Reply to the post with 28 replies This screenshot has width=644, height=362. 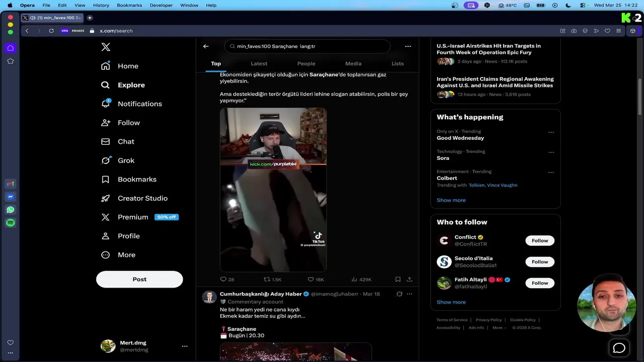227,280
